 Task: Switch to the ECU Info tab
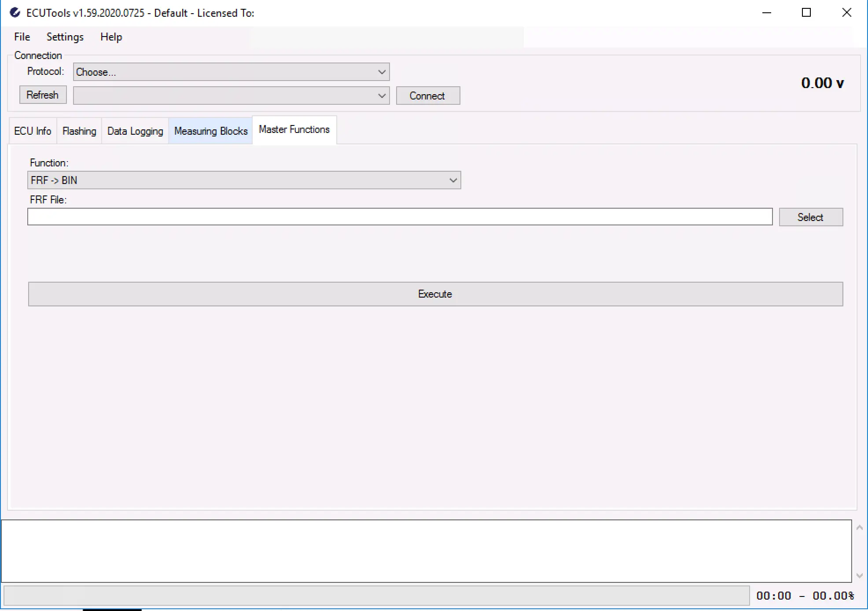pos(33,131)
